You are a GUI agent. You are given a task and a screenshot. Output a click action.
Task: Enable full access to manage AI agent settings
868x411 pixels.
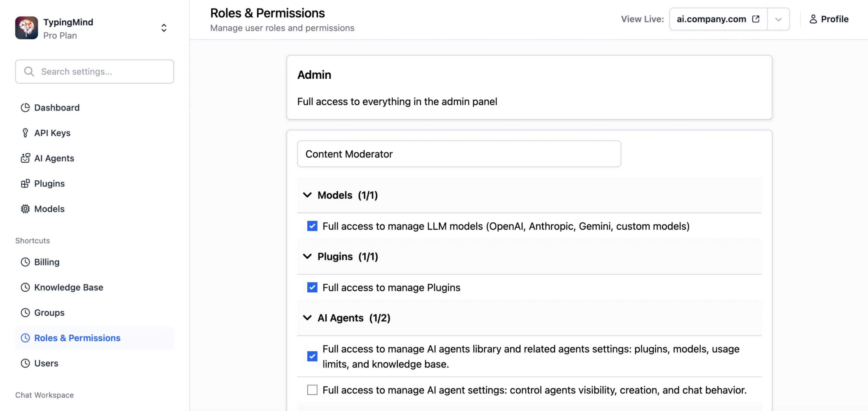[312, 390]
